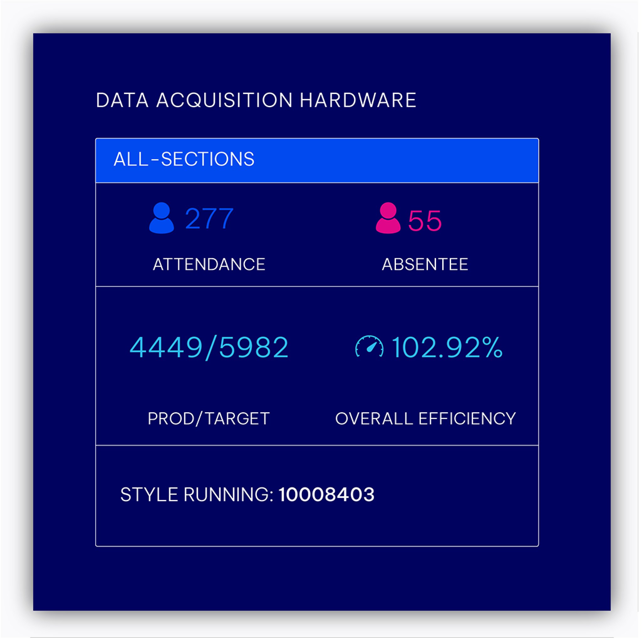Click the word HARDWARE in title
Image resolution: width=644 pixels, height=644 pixels.
coord(358,100)
